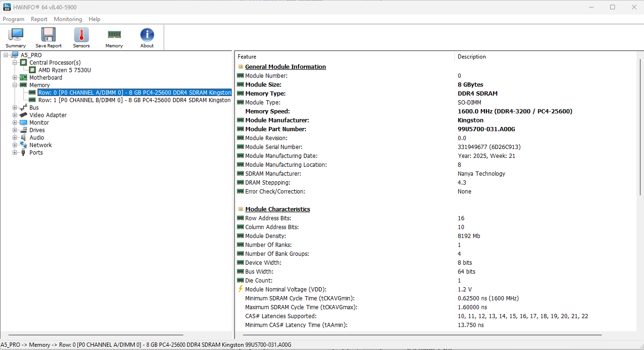Select the Row: 1 Channel B memory module

[x=134, y=100]
